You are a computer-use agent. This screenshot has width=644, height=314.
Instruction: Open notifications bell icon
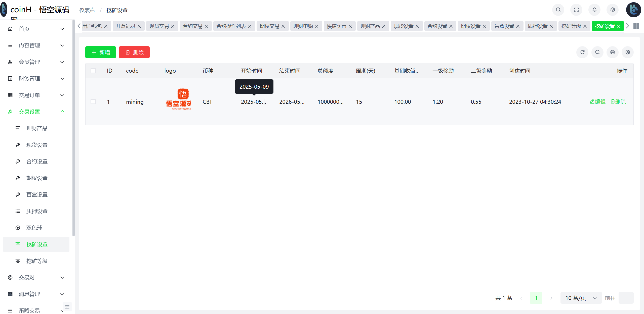click(x=594, y=10)
